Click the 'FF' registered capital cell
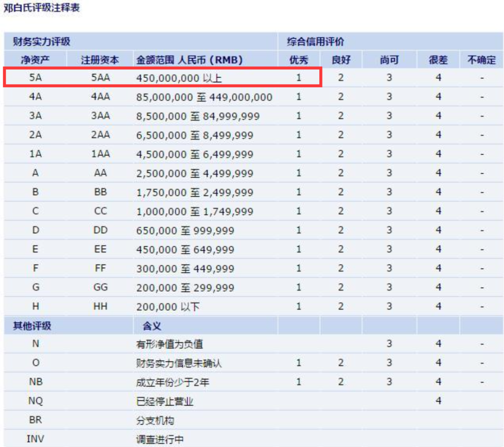The image size is (504, 447). [100, 268]
